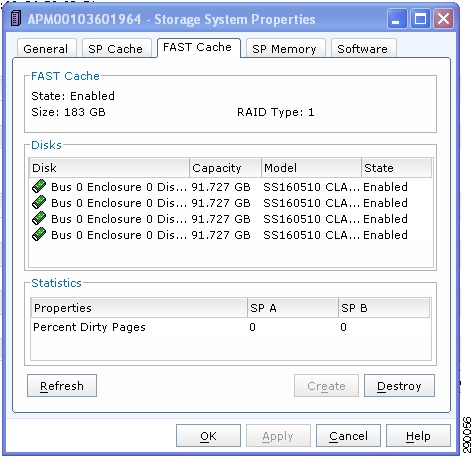This screenshot has height=461, width=476.
Task: Click the State column header
Action: (x=397, y=168)
